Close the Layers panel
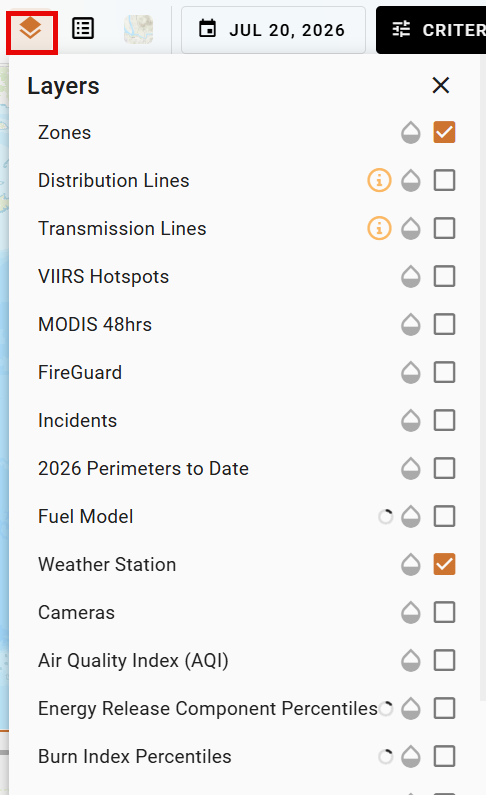Viewport: 486px width, 795px height. click(x=441, y=85)
